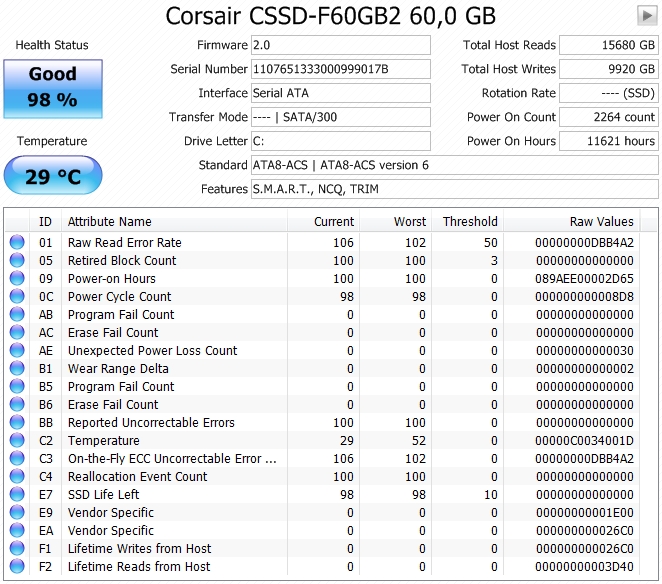Click the status orb for Power Cycle Count

click(17, 296)
